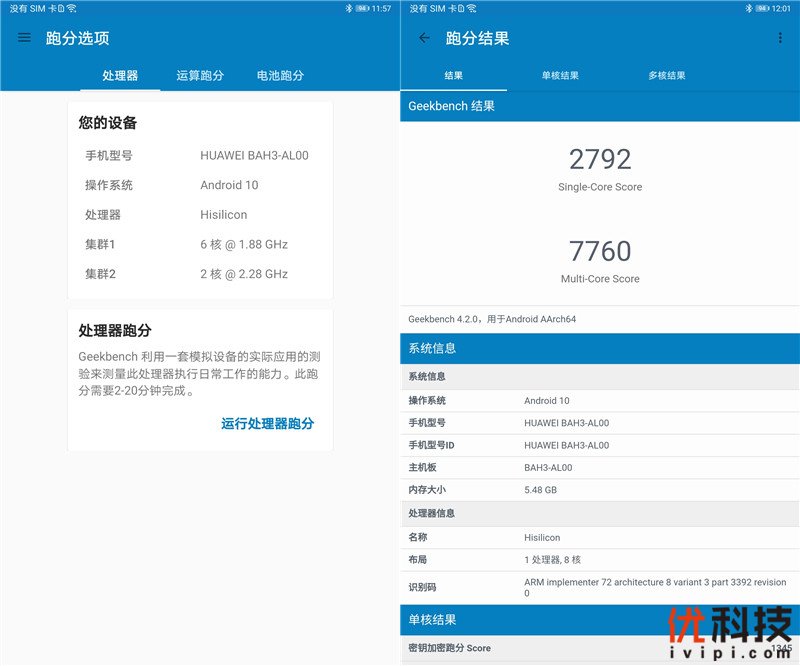The image size is (800, 666).
Task: Open the 识别码 row details
Action: tap(600, 586)
